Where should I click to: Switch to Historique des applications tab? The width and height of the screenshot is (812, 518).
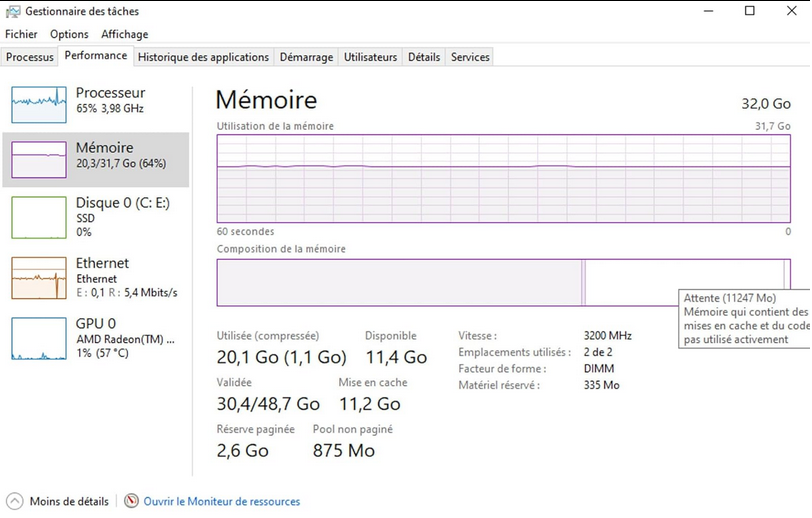pyautogui.click(x=203, y=57)
